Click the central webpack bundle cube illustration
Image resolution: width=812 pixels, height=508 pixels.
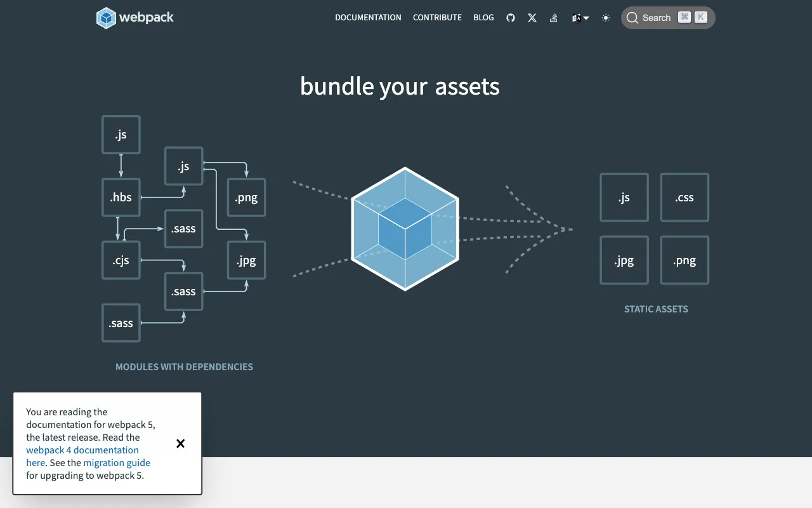tap(405, 229)
